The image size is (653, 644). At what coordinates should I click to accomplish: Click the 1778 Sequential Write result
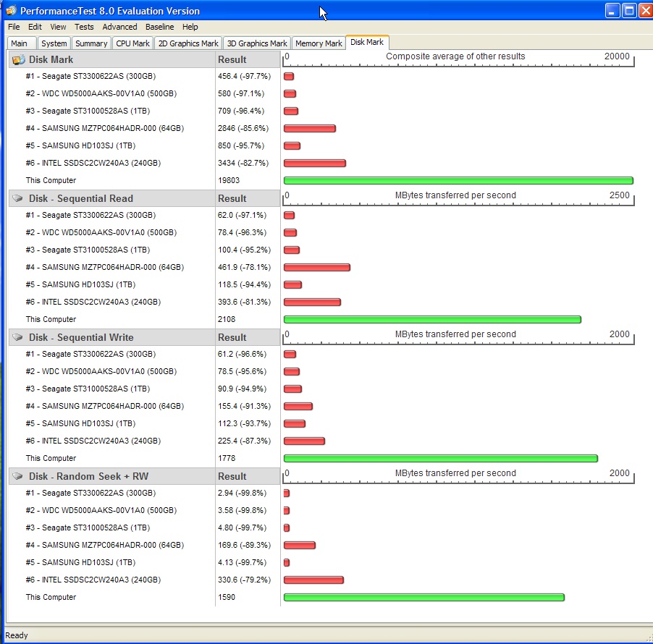click(x=227, y=458)
